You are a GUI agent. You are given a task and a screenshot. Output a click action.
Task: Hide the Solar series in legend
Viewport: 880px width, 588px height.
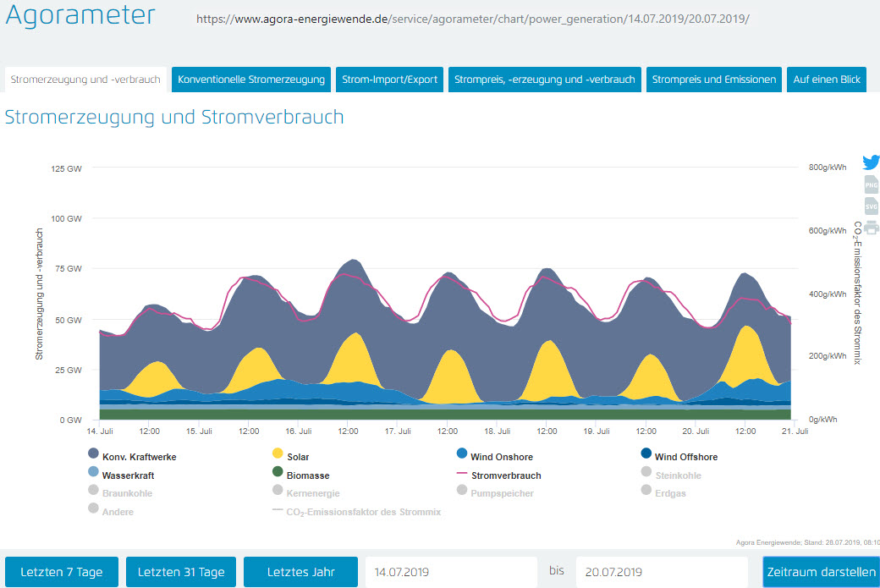(x=298, y=457)
